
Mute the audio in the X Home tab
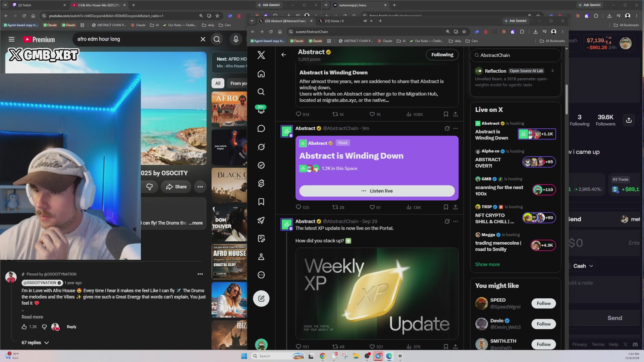[x=365, y=21]
